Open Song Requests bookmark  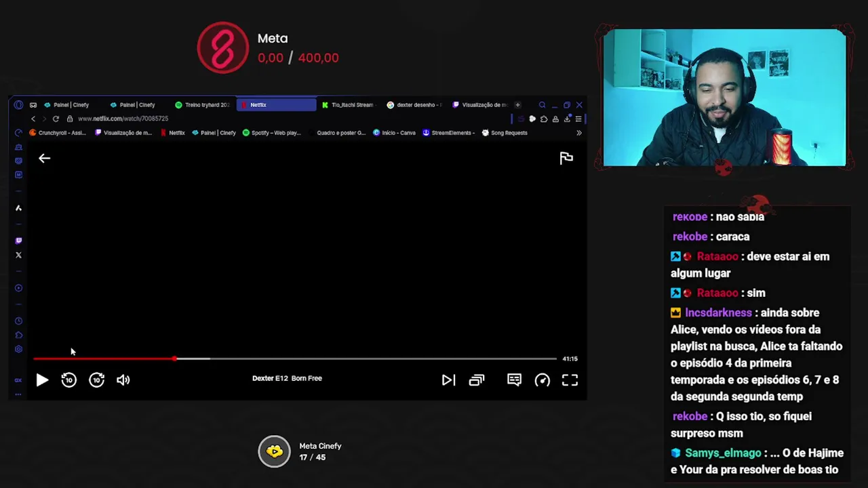click(x=505, y=133)
